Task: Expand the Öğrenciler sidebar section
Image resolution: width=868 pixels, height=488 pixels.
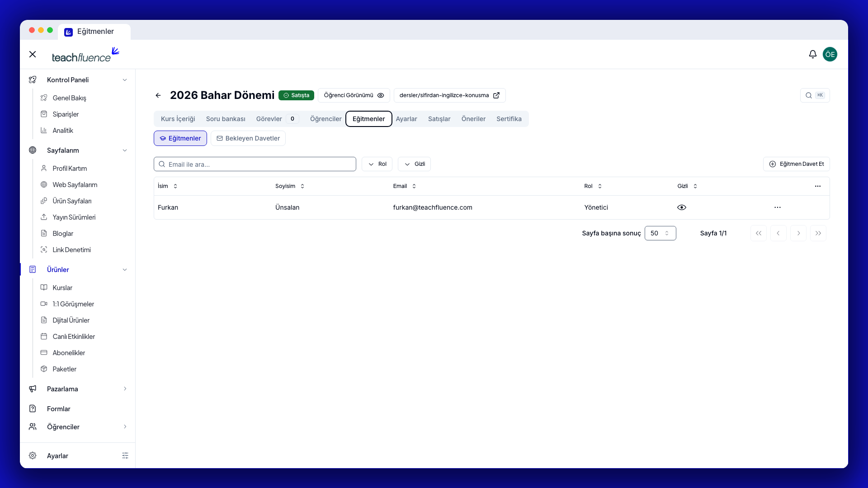Action: click(x=125, y=427)
